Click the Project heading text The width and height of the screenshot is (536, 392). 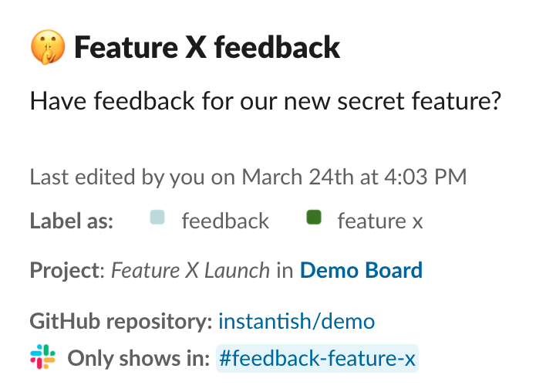pyautogui.click(x=67, y=270)
